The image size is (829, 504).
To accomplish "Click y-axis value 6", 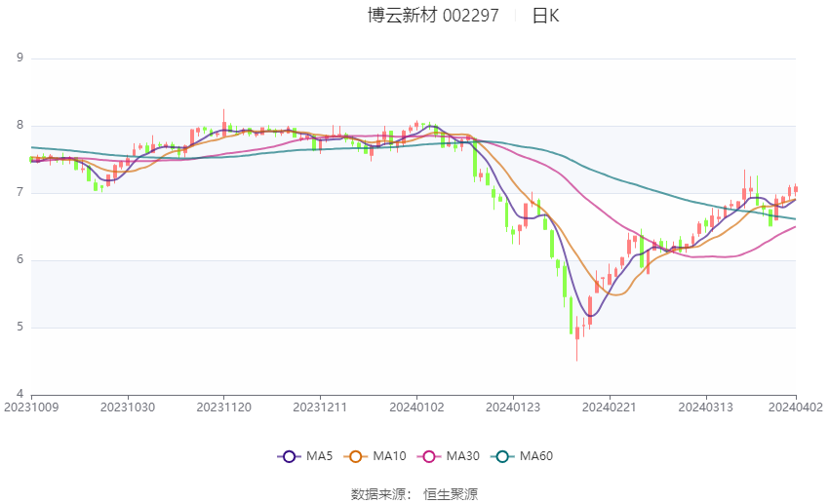I will click(20, 259).
